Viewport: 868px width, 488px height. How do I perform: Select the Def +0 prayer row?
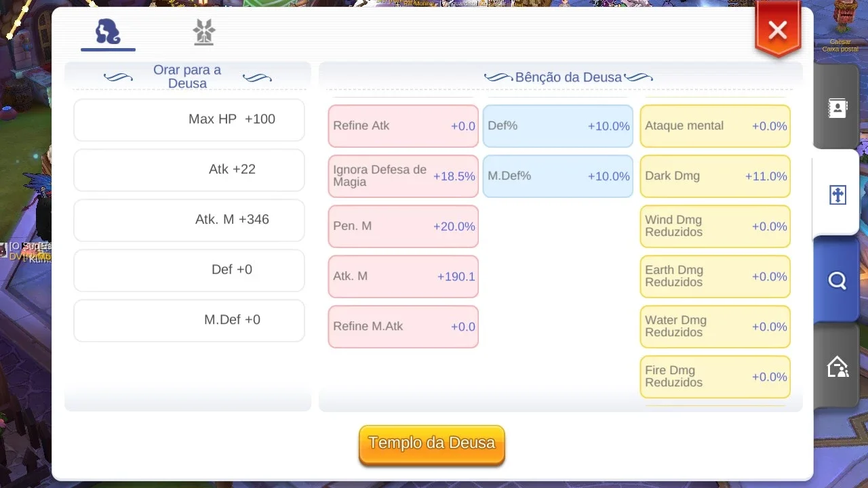(189, 270)
